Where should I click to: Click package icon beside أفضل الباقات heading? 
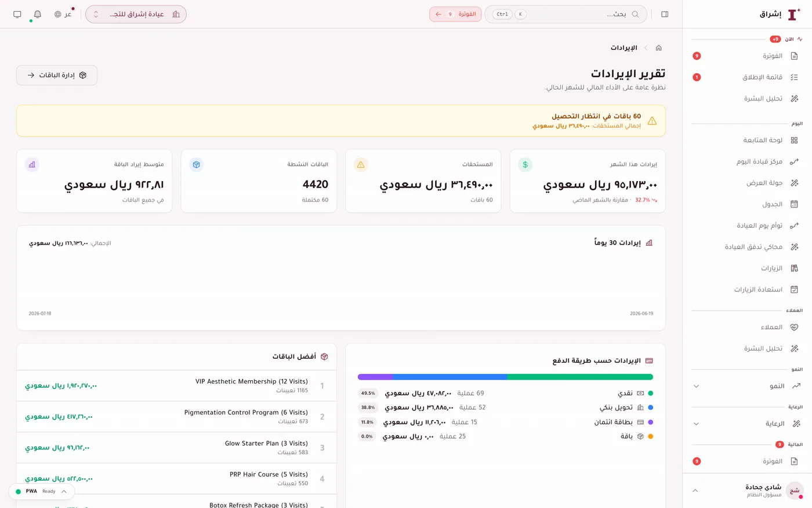(x=324, y=356)
